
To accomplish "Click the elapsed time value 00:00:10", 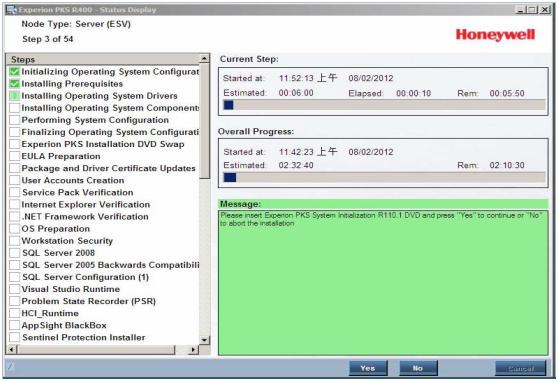I will pyautogui.click(x=414, y=94).
